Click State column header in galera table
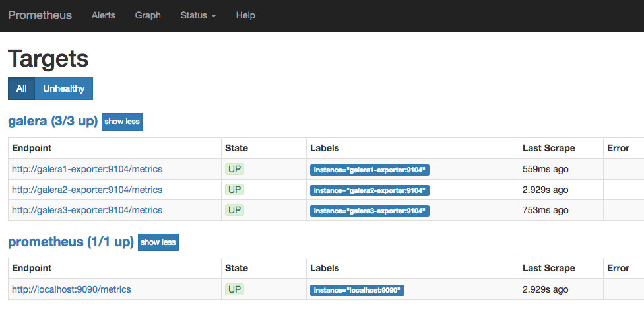The width and height of the screenshot is (644, 317). (237, 148)
